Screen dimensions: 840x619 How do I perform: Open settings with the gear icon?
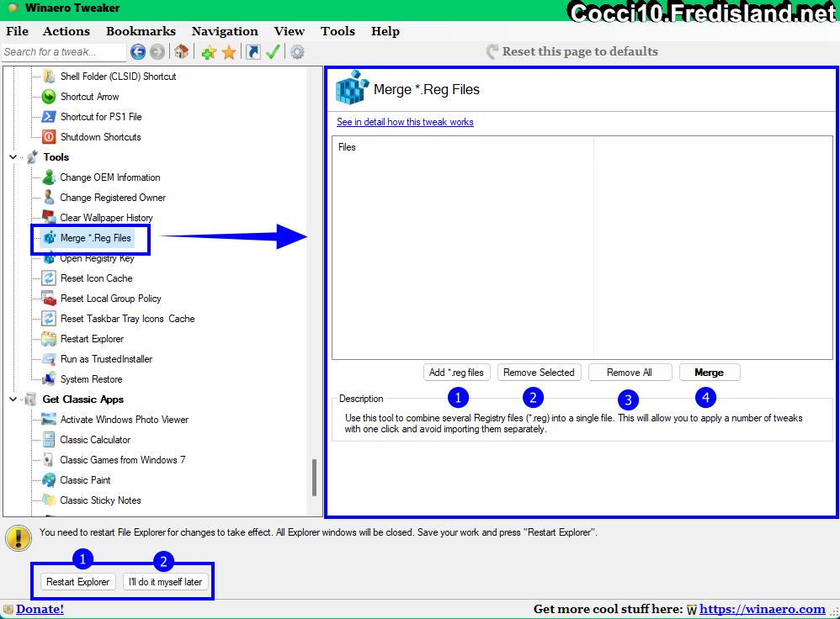[297, 52]
